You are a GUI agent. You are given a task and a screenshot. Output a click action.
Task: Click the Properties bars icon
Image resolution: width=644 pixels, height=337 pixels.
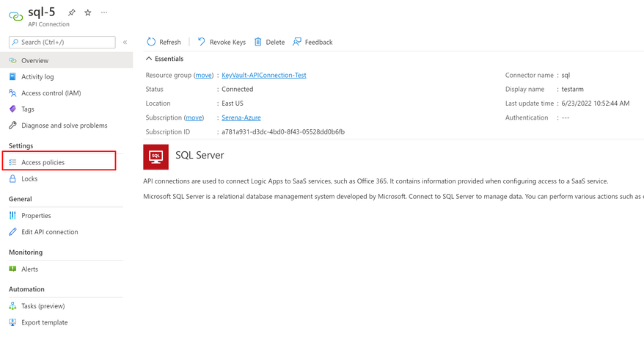(12, 215)
